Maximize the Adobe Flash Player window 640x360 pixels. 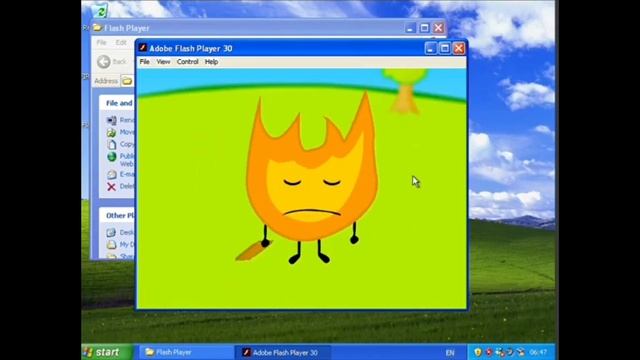click(444, 48)
